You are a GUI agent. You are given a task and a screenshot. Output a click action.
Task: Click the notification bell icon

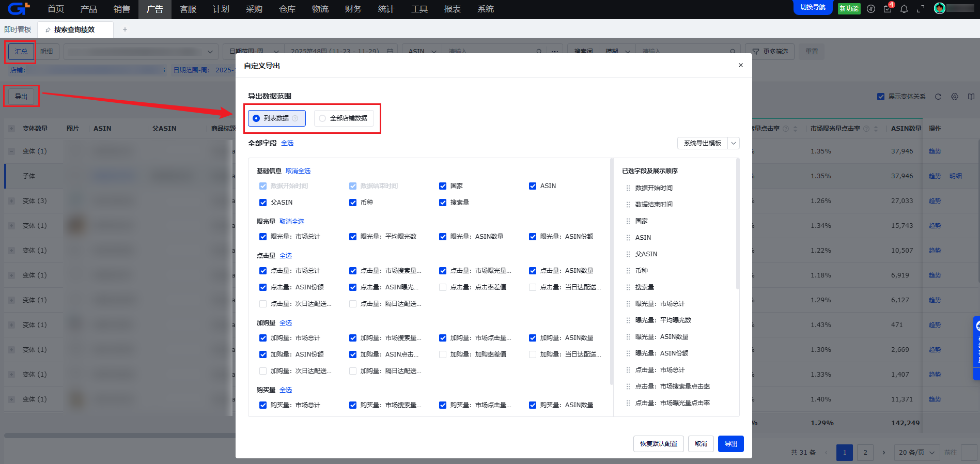904,9
